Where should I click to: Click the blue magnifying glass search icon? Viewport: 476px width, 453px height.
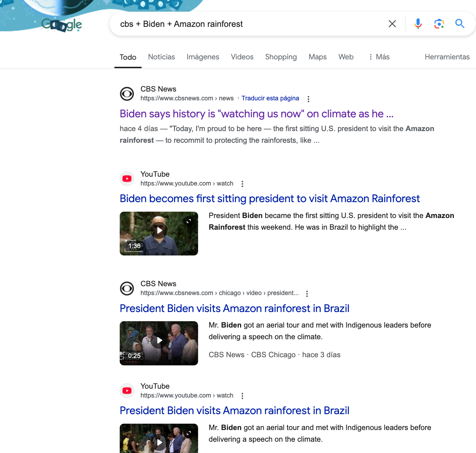(x=459, y=24)
